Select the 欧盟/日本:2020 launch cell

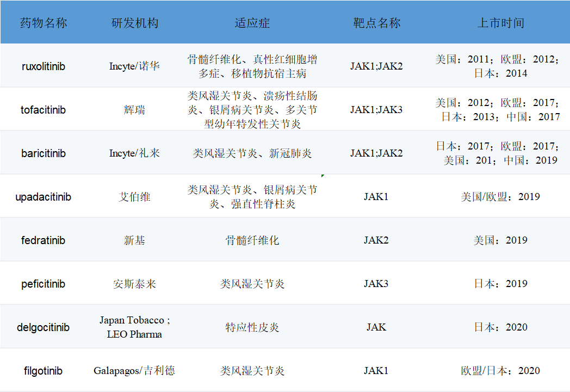(500, 371)
